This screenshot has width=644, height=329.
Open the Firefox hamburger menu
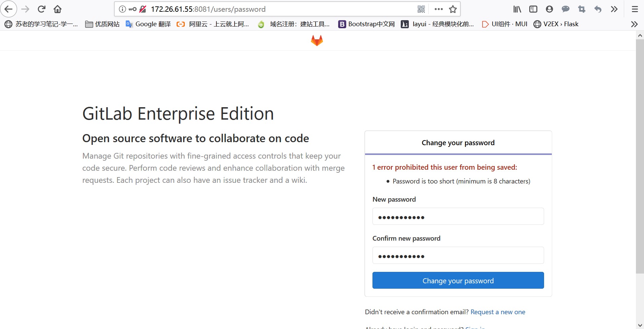click(635, 9)
